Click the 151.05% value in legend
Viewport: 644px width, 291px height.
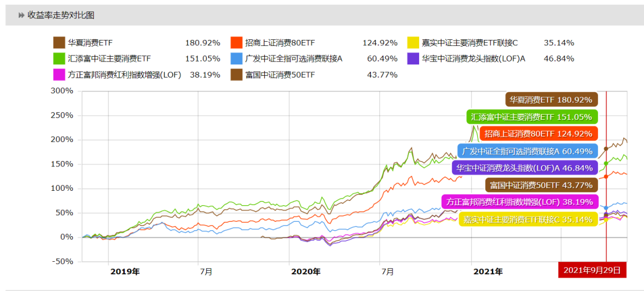point(203,58)
